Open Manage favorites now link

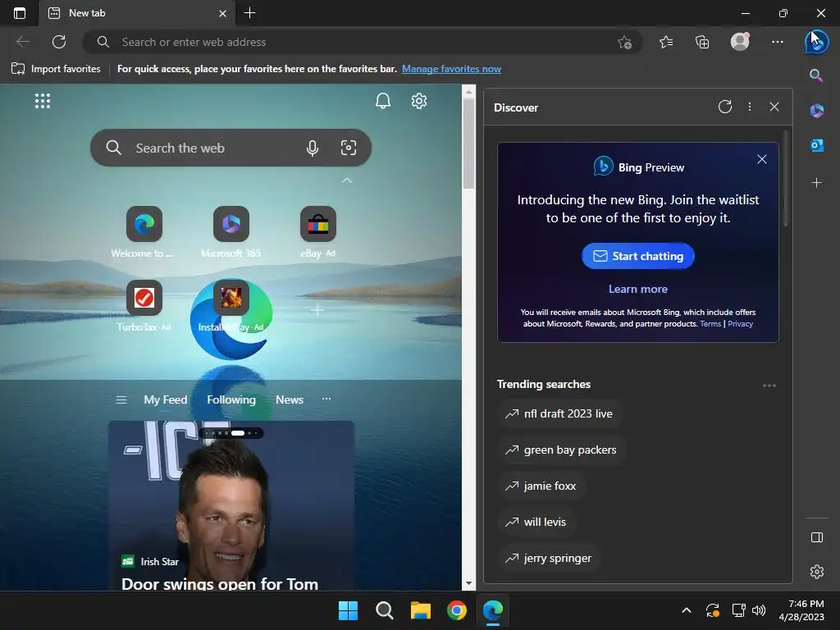[451, 69]
